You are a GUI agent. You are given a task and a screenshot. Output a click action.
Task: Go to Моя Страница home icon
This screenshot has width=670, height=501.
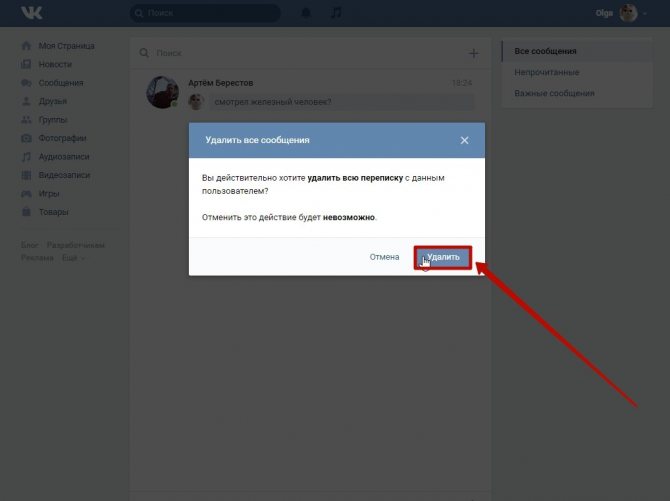[x=26, y=46]
